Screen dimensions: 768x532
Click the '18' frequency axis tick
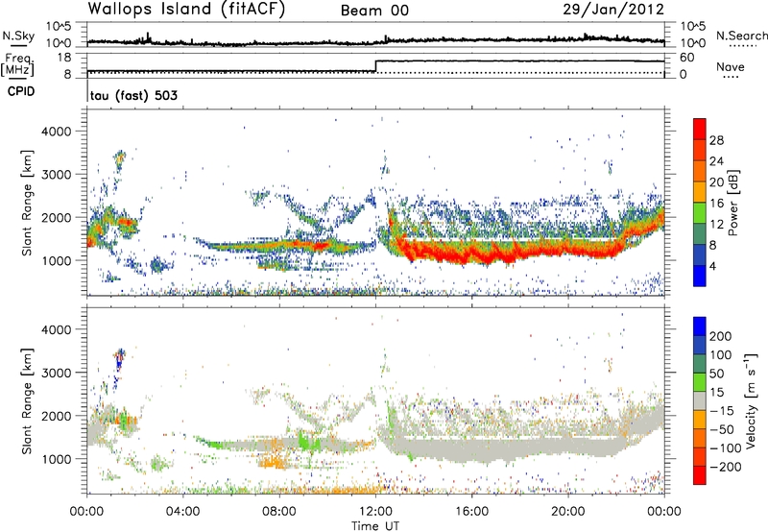(x=64, y=57)
